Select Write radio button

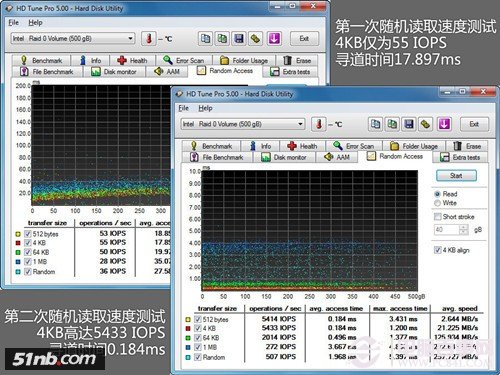pyautogui.click(x=437, y=203)
